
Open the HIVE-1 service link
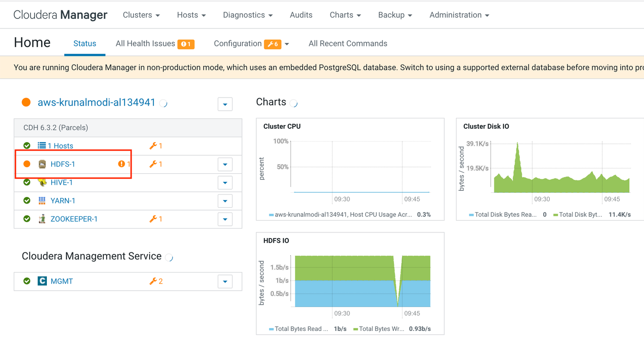pos(62,182)
